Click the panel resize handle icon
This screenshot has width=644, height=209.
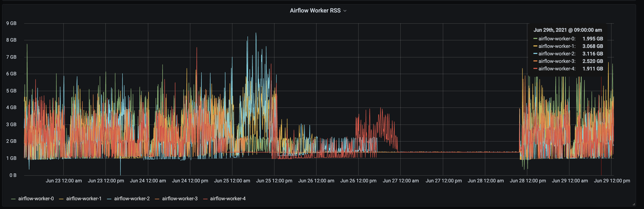click(634, 204)
